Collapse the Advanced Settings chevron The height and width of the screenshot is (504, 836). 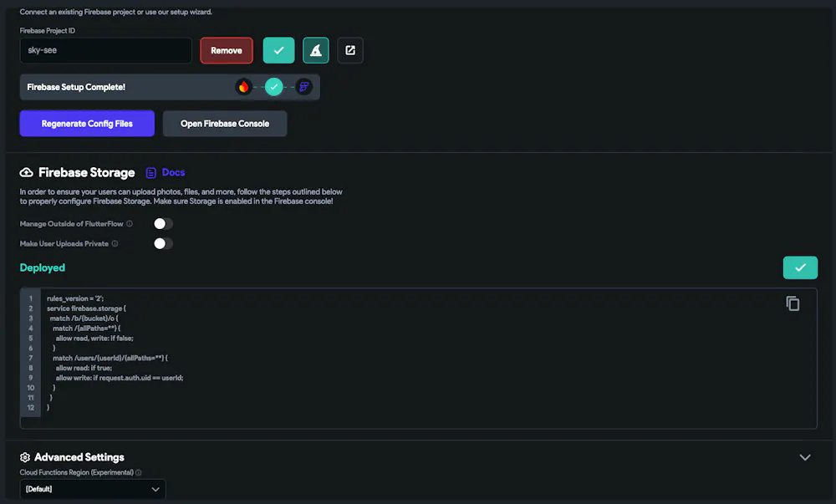(x=805, y=457)
